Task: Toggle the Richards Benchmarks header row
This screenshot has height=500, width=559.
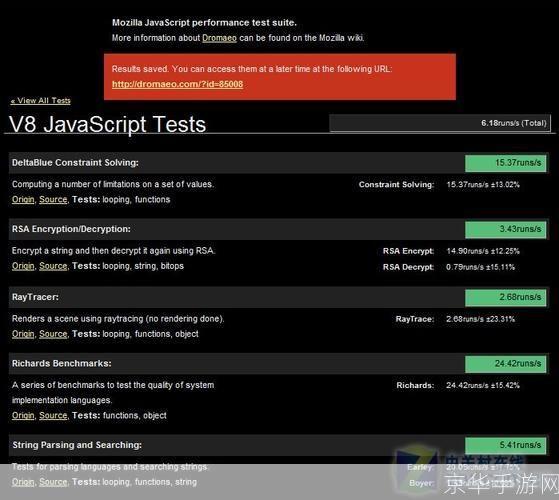Action: click(x=279, y=364)
